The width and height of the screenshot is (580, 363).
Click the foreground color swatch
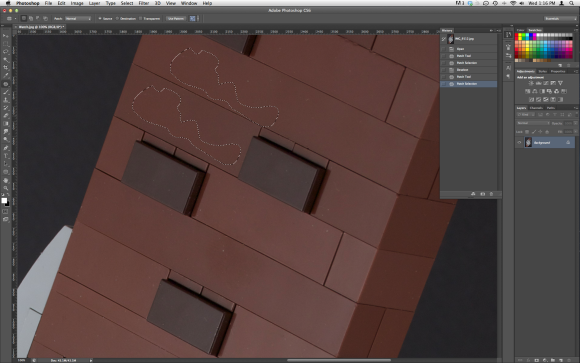tap(4, 200)
